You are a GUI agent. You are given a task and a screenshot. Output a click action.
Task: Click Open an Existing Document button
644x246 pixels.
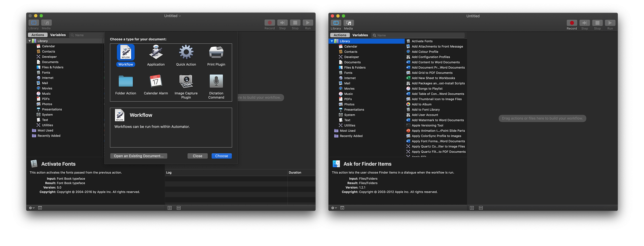tap(138, 156)
